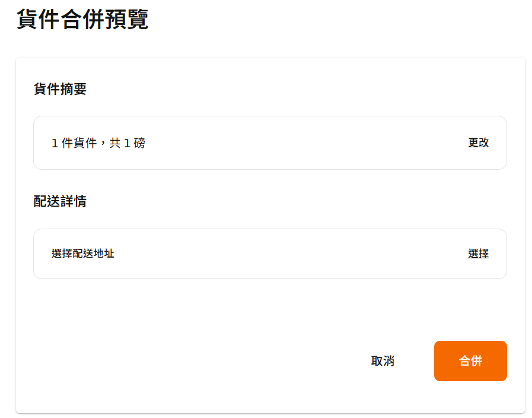Click the 更改 link in shipment summary

tap(478, 142)
